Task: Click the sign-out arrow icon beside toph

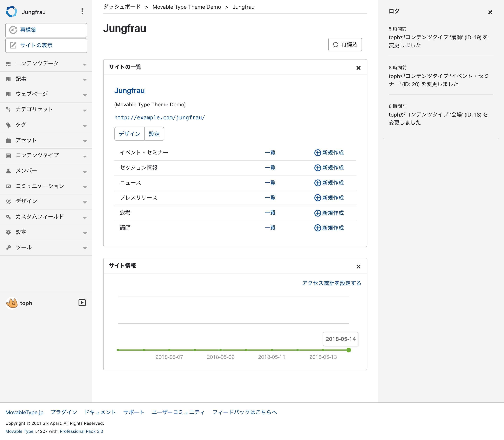Action: (82, 303)
